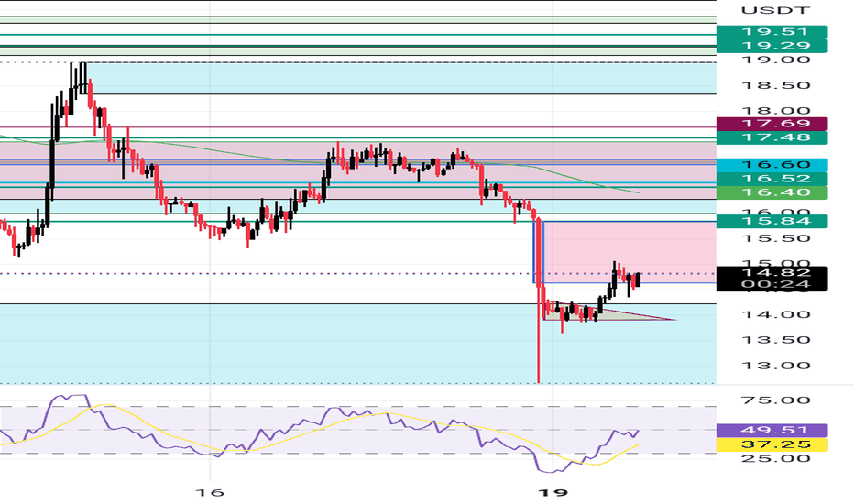Click the date label 16 on time axis

210,493
